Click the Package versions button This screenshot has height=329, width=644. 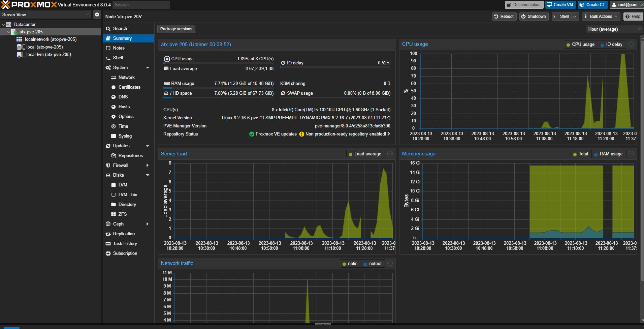point(176,29)
